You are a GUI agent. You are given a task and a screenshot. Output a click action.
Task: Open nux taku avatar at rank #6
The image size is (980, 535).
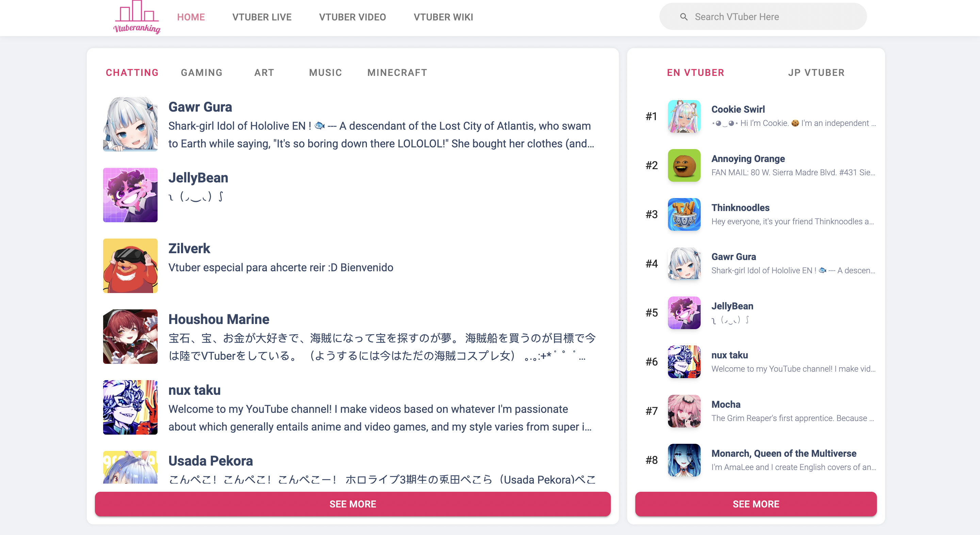point(684,361)
